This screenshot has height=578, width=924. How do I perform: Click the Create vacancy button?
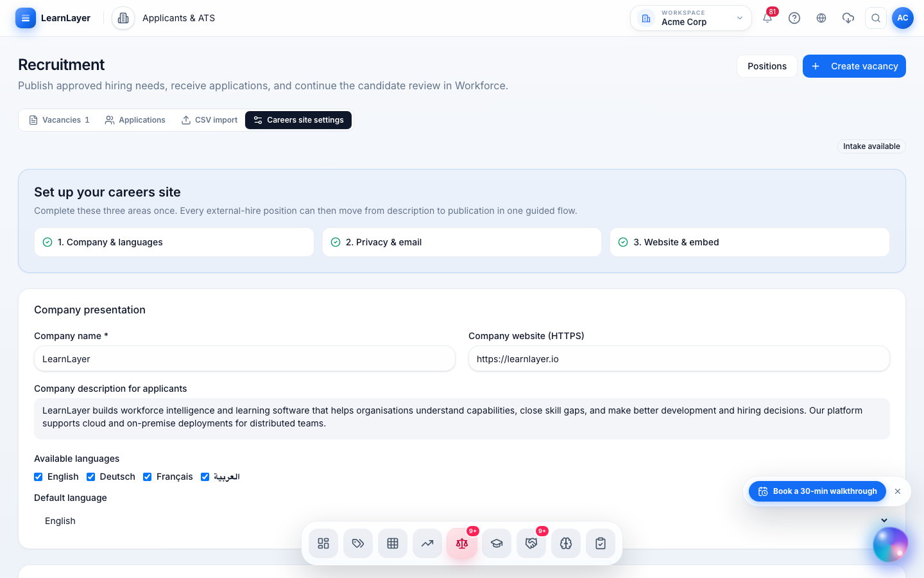[x=854, y=66]
